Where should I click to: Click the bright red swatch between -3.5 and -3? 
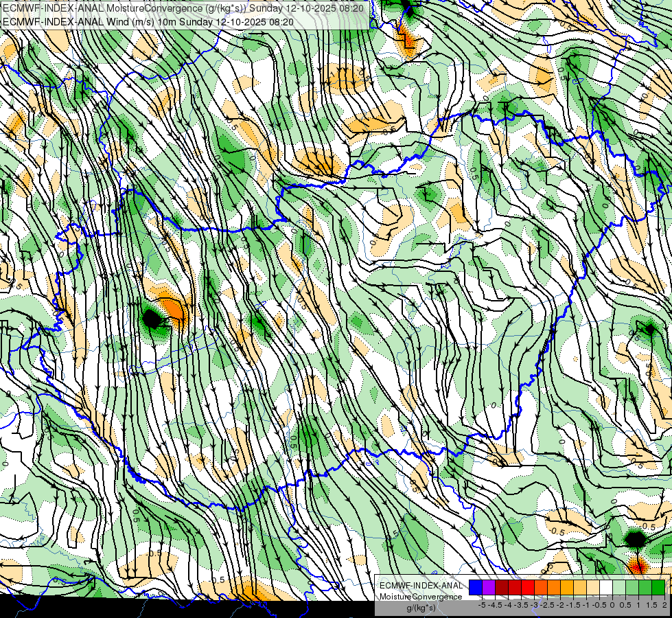[528, 588]
